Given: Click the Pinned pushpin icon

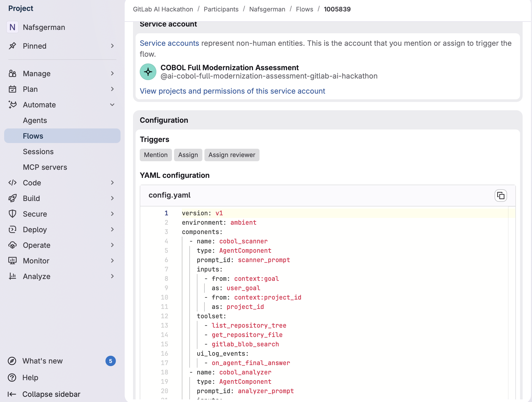Looking at the screenshot, I should tap(12, 46).
